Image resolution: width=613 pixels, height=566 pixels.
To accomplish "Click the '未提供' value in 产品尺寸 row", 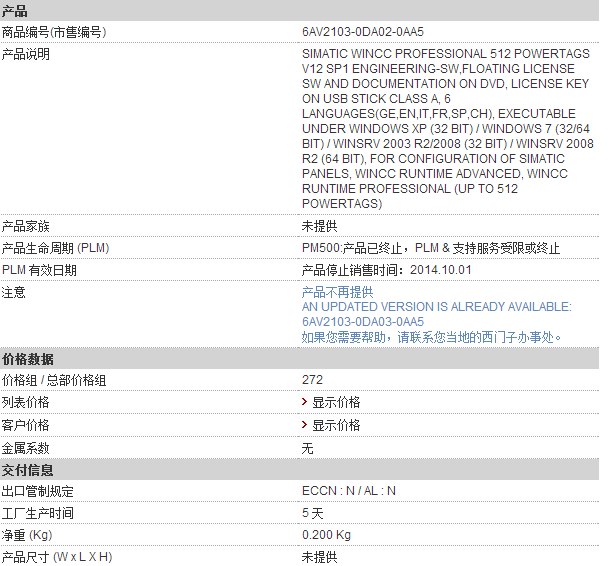I will 319,557.
